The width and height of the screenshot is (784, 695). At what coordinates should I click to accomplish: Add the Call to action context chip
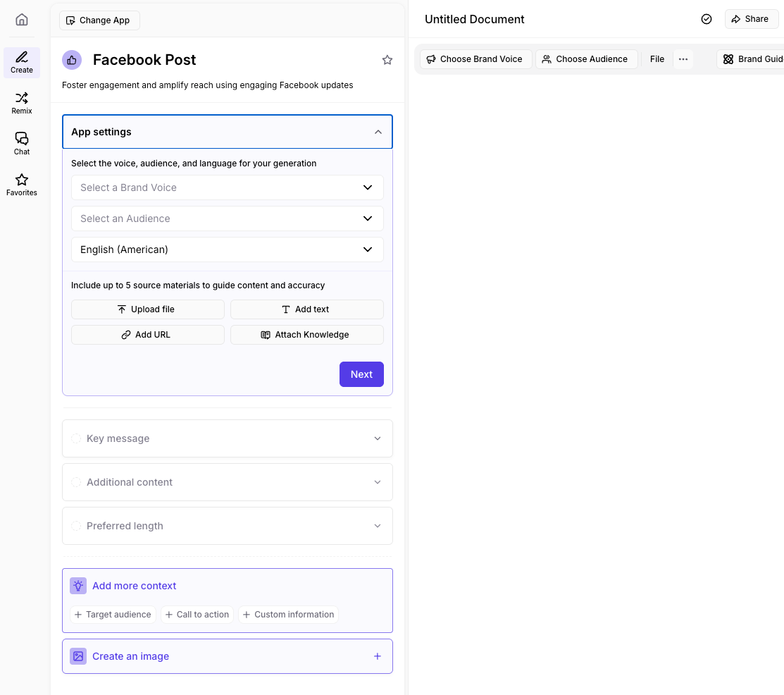pyautogui.click(x=197, y=615)
